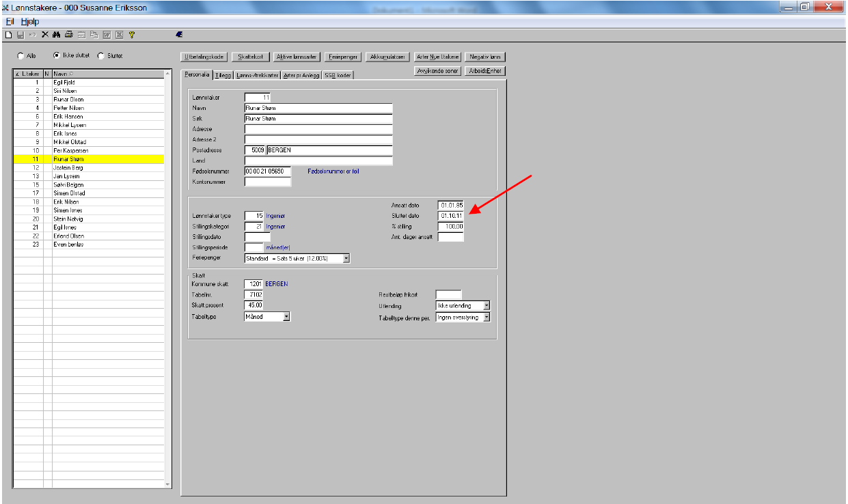Click the Save diskette toolbar icon
Image resolution: width=848 pixels, height=504 pixels.
(x=20, y=34)
